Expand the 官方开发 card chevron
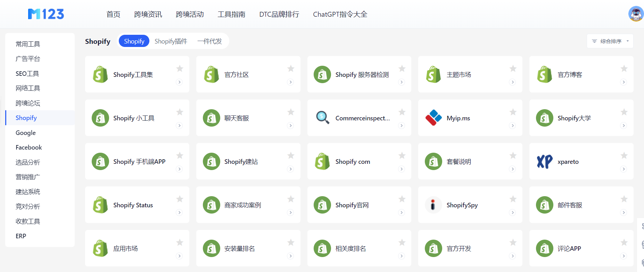The width and height of the screenshot is (644, 272). pyautogui.click(x=512, y=256)
